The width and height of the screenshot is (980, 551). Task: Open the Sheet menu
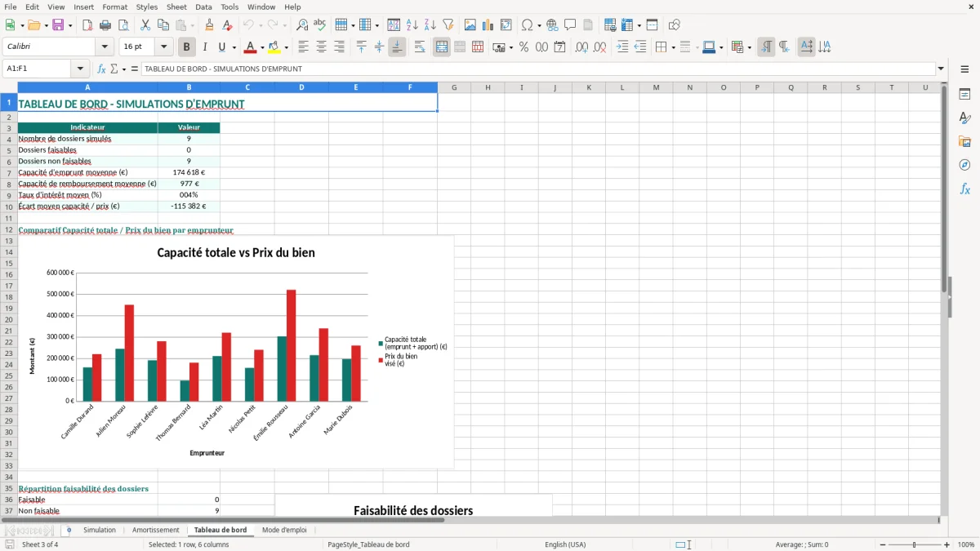176,7
